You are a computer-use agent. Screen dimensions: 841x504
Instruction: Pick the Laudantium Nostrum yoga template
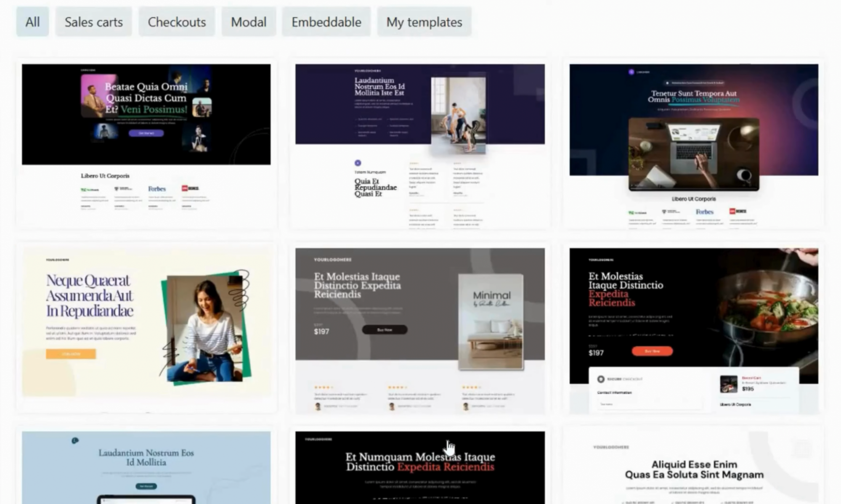(x=420, y=143)
